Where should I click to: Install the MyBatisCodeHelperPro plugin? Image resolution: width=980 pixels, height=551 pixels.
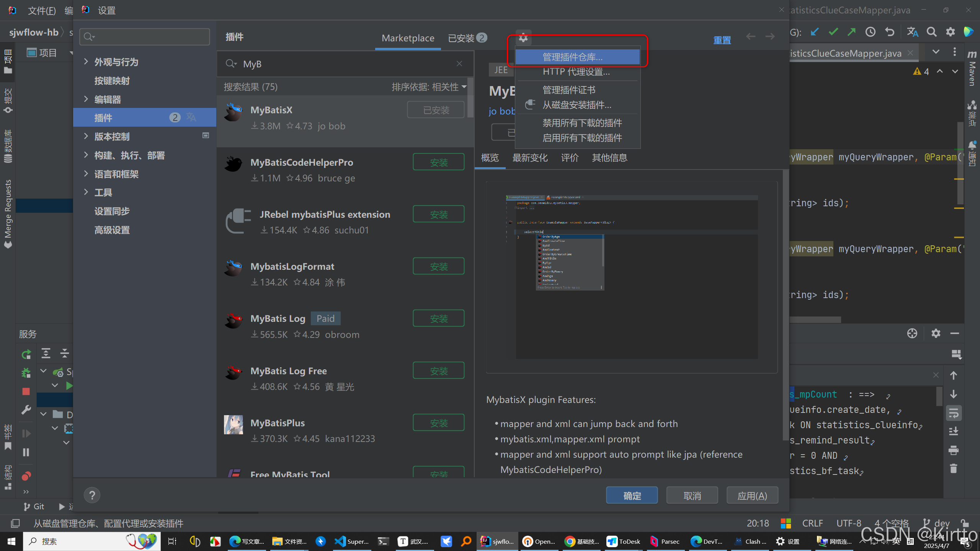[x=438, y=162]
